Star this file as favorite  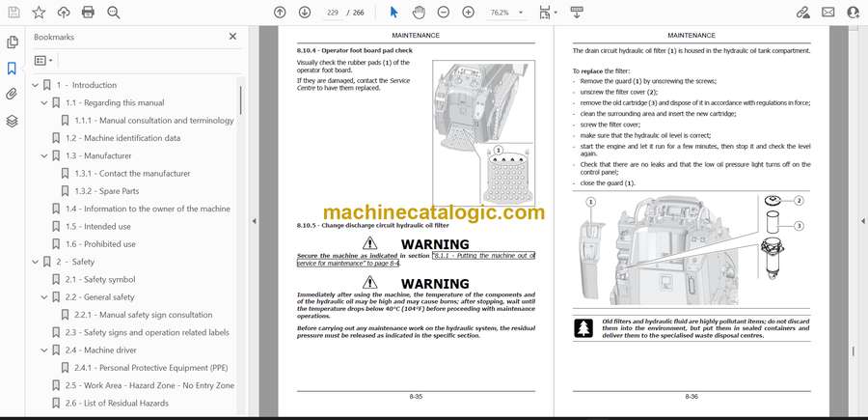click(x=39, y=13)
